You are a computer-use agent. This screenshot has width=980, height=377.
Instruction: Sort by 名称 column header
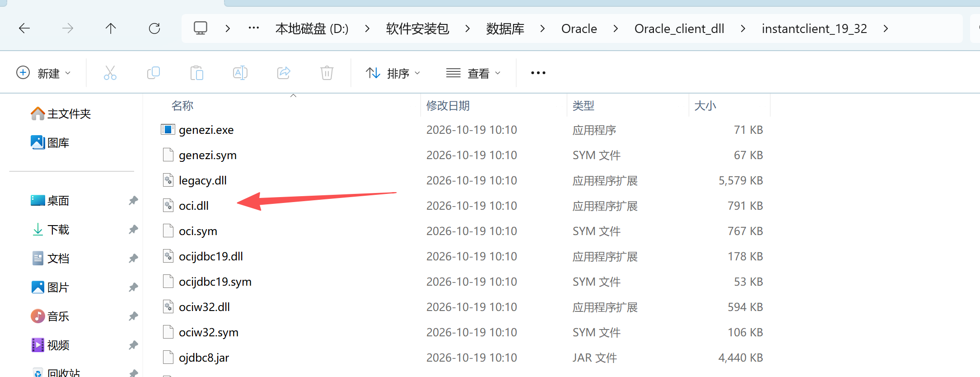(x=182, y=106)
